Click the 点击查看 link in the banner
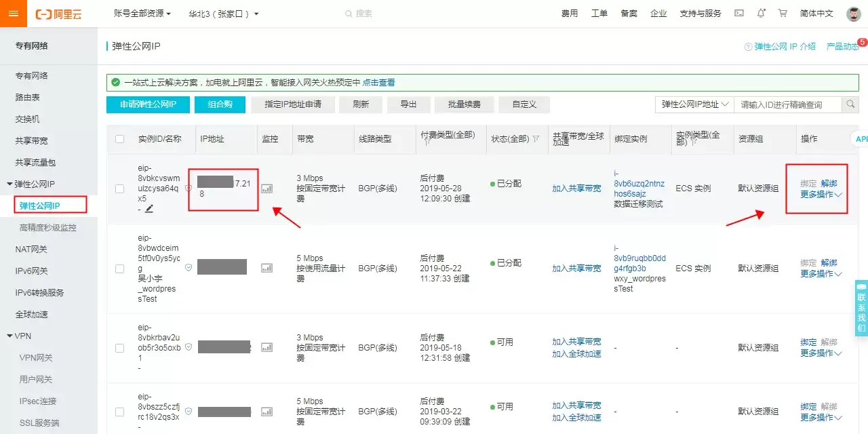Image resolution: width=868 pixels, height=434 pixels. (378, 83)
